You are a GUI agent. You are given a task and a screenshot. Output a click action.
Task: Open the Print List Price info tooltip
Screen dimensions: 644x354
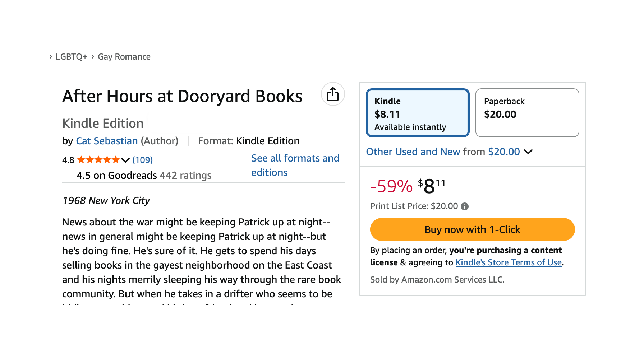point(464,206)
